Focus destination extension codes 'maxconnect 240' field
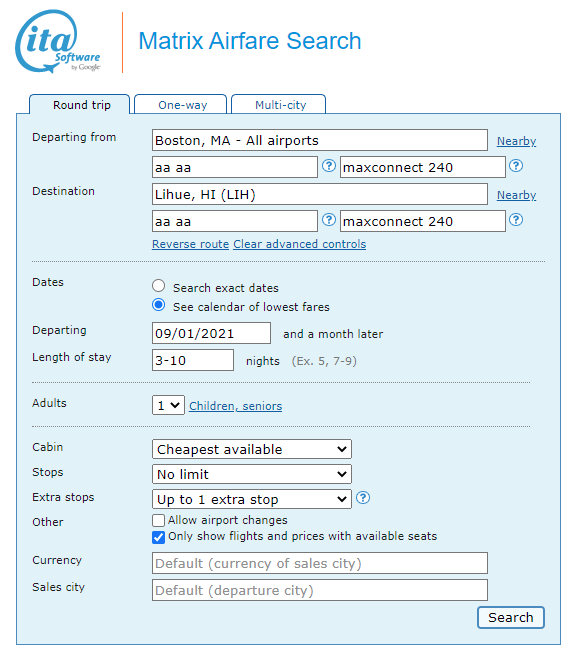Image resolution: width=578 pixels, height=652 pixels. coord(423,221)
